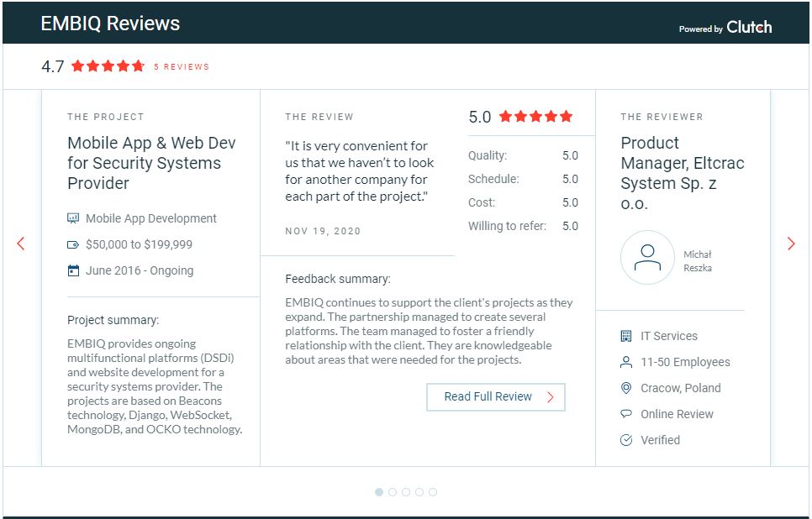Click the 11-50 Employees text
Image resolution: width=812 pixels, height=519 pixels.
tap(685, 362)
